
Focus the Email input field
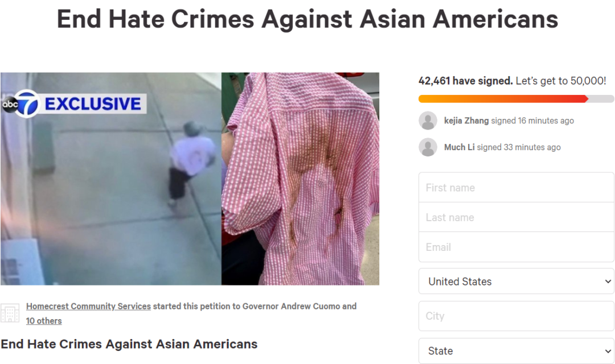coord(516,247)
